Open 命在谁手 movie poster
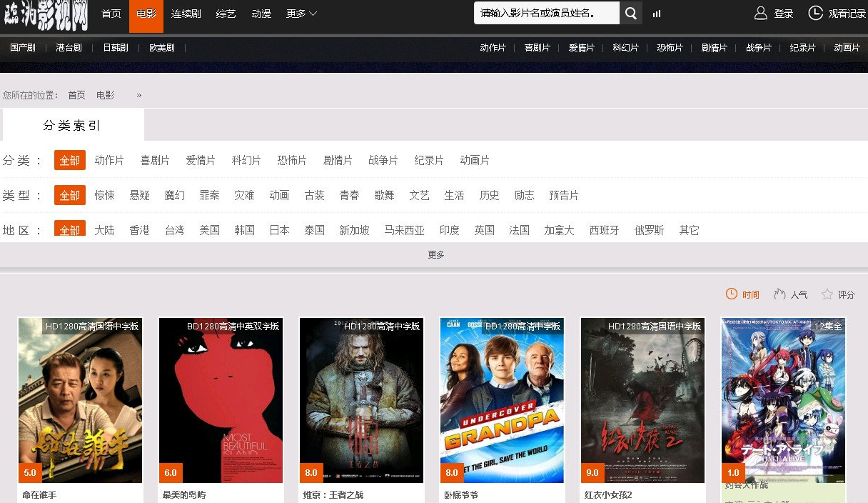The image size is (868, 503). click(81, 400)
